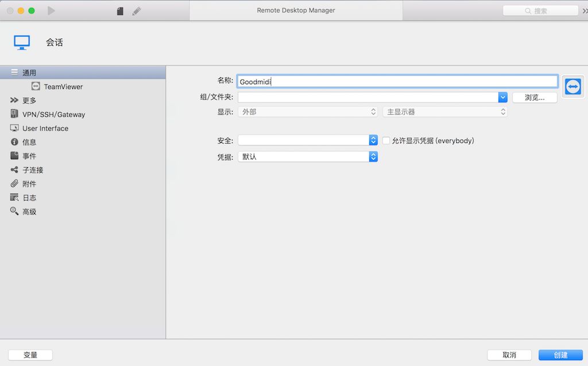Toggle 允许显示凭据 (everybody) checkbox

pyautogui.click(x=386, y=140)
